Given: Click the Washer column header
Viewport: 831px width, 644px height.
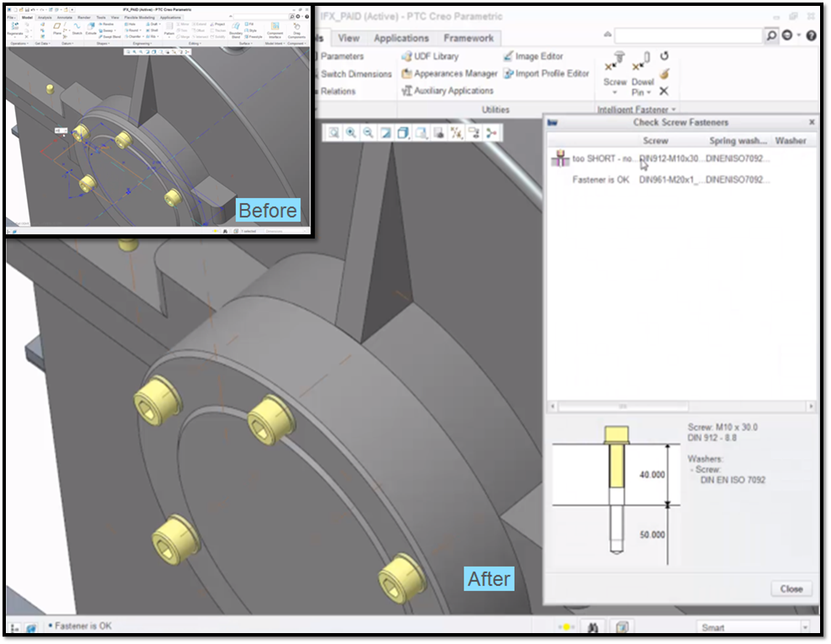Looking at the screenshot, I should click(x=790, y=140).
